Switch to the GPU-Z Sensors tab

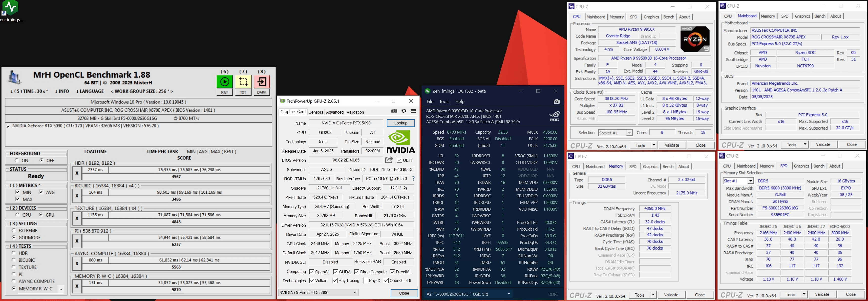pyautogui.click(x=316, y=112)
